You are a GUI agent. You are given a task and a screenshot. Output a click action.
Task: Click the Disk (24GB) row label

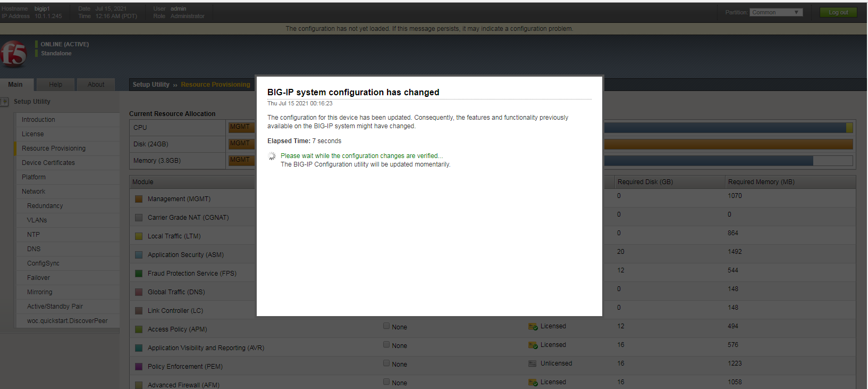(x=150, y=144)
